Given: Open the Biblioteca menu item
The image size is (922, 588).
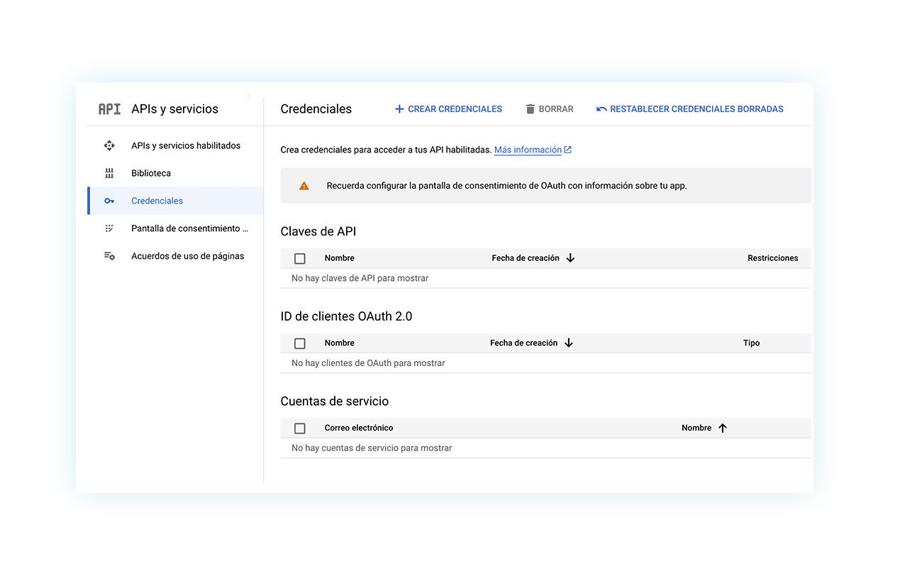Looking at the screenshot, I should (x=175, y=173).
